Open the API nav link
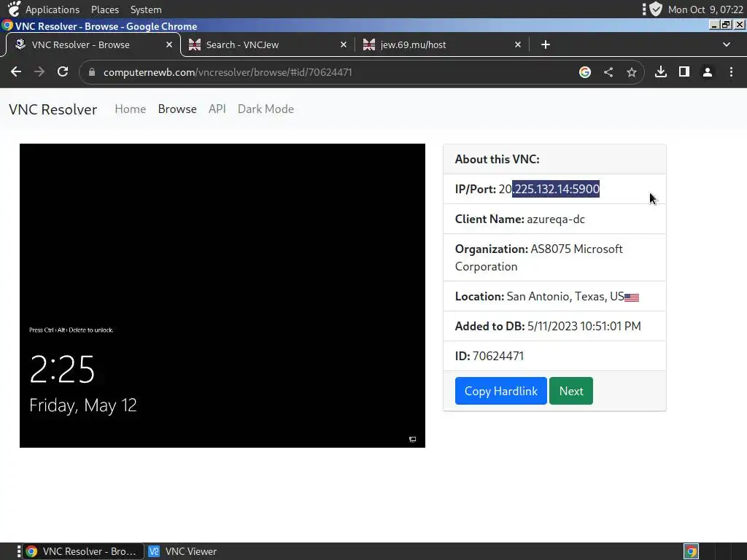747x560 pixels. click(x=217, y=109)
